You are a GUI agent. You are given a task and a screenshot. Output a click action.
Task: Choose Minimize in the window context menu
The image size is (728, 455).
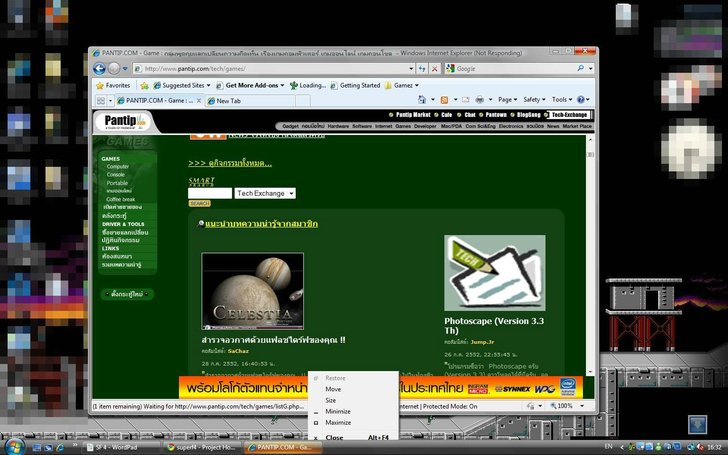[x=353, y=411]
